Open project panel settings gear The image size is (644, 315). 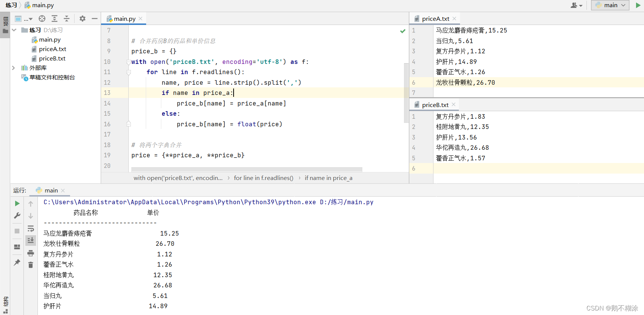click(x=83, y=19)
